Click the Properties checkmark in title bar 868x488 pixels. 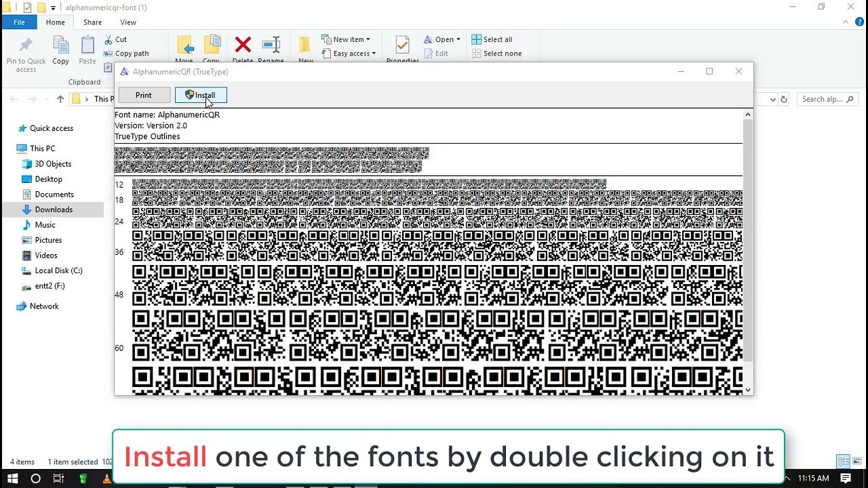27,7
